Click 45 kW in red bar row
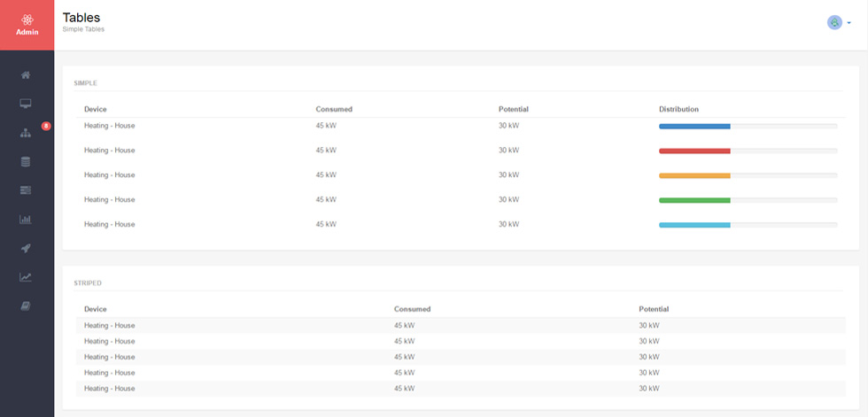 326,151
